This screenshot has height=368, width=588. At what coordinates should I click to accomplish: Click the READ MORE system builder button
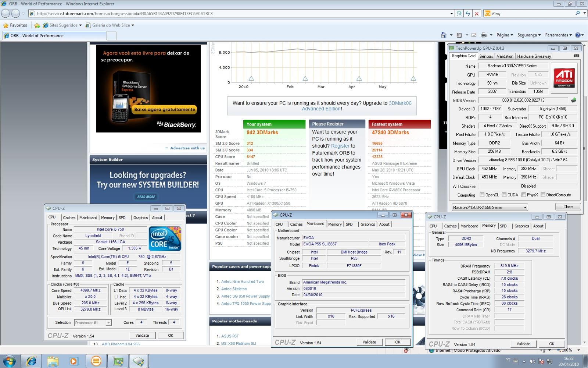point(146,197)
